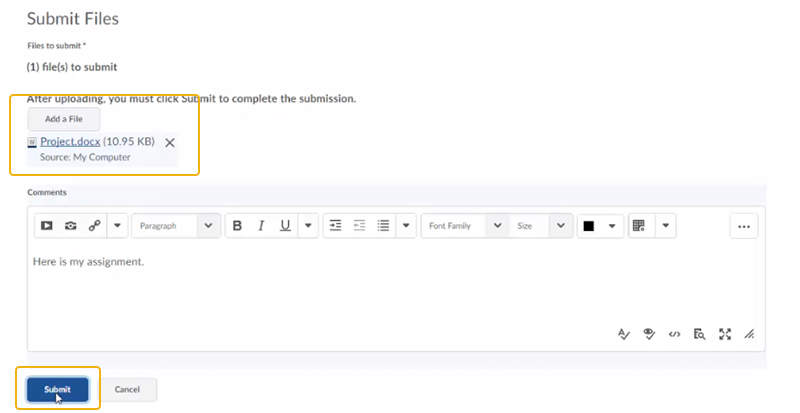
Task: Open the spell check tool
Action: (622, 334)
